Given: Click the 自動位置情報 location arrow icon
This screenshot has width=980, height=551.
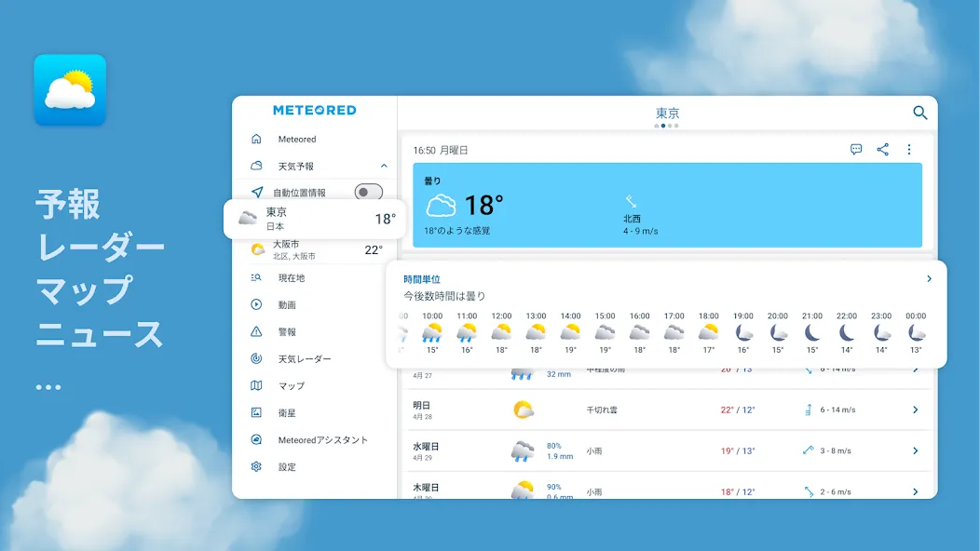Looking at the screenshot, I should coord(257,192).
